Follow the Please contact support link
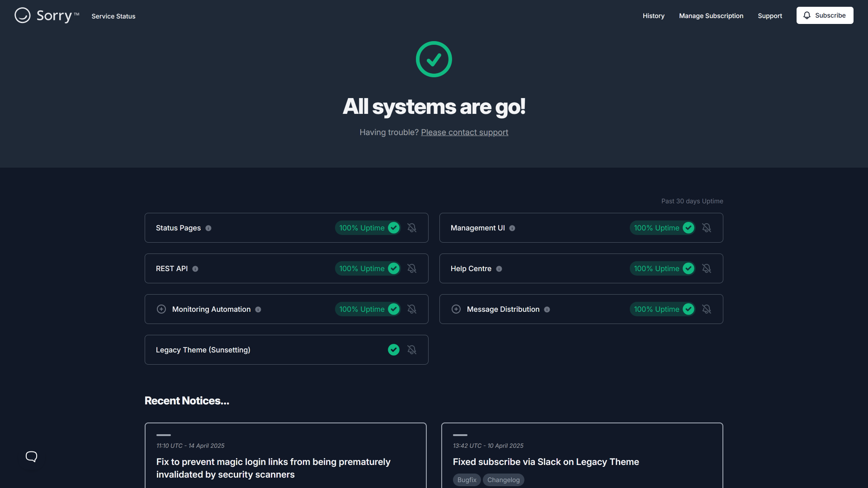 coord(465,132)
